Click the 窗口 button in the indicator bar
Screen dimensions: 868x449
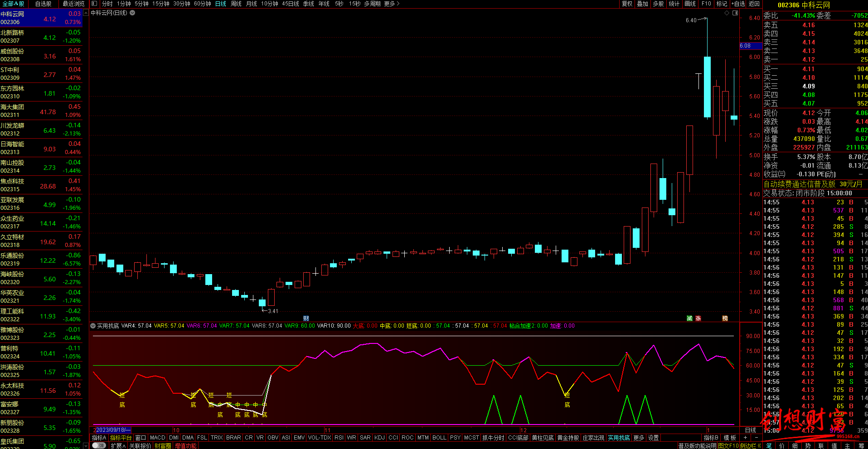[141, 438]
